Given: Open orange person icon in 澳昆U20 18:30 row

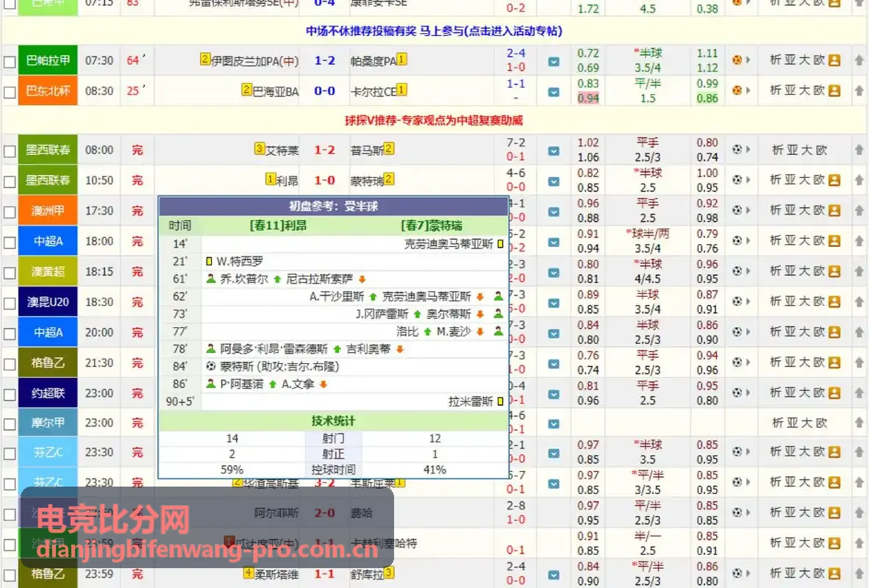Looking at the screenshot, I should pyautogui.click(x=834, y=302).
